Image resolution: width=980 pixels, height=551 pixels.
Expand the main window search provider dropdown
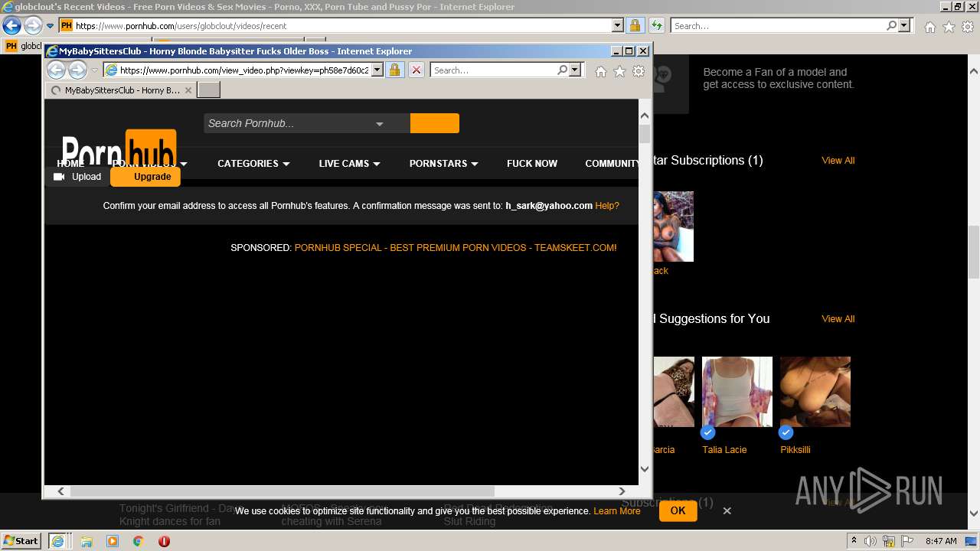[905, 25]
